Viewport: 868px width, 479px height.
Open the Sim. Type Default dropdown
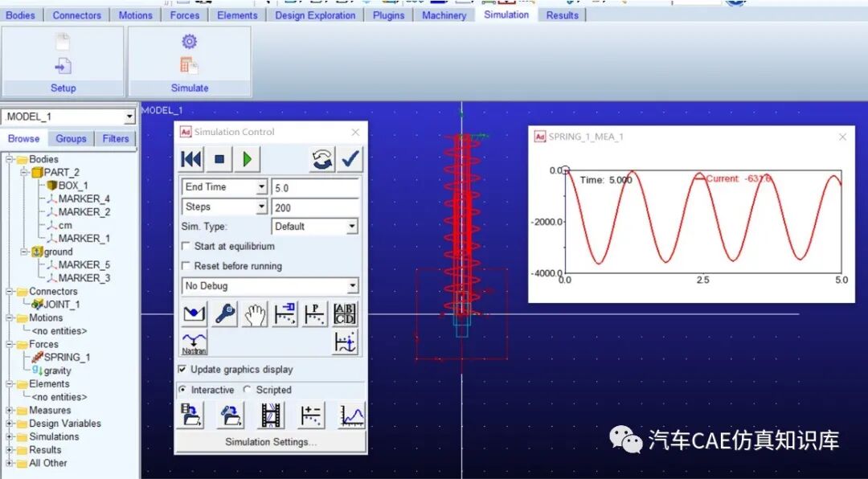[352, 227]
